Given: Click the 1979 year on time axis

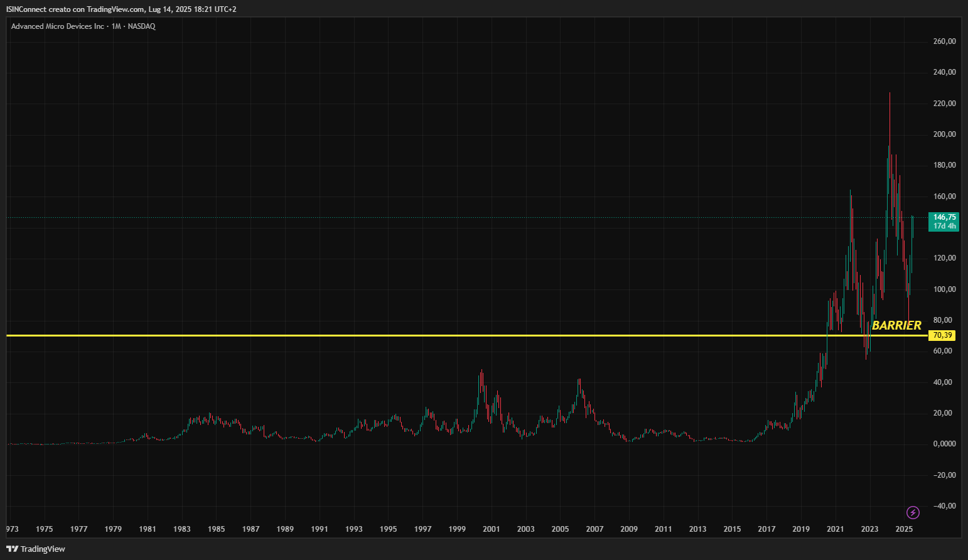Looking at the screenshot, I should click(x=113, y=529).
